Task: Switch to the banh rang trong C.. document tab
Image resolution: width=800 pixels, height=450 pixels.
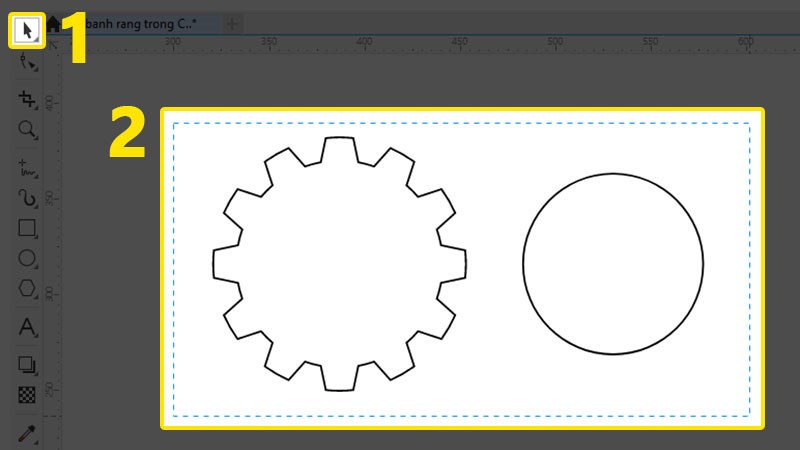Action: (142, 24)
